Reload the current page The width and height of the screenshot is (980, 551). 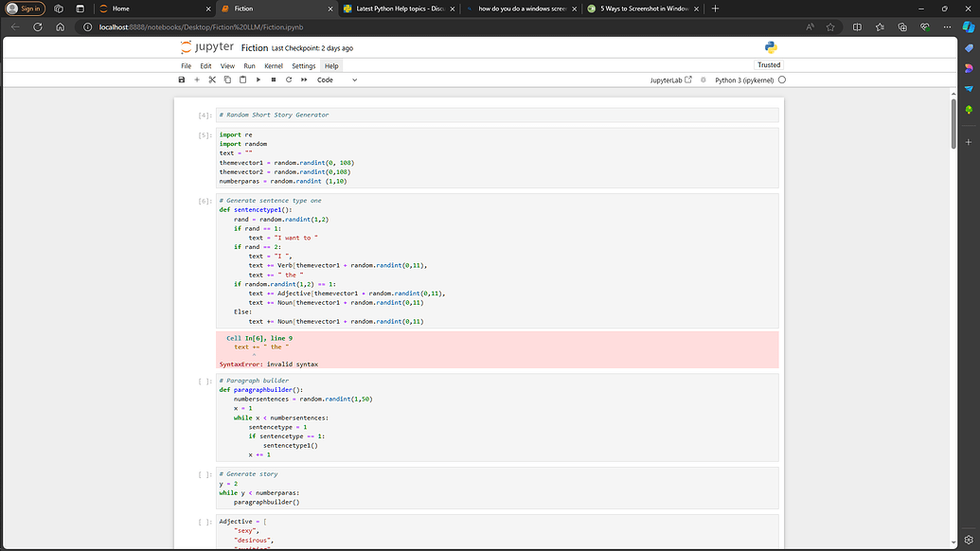38,27
